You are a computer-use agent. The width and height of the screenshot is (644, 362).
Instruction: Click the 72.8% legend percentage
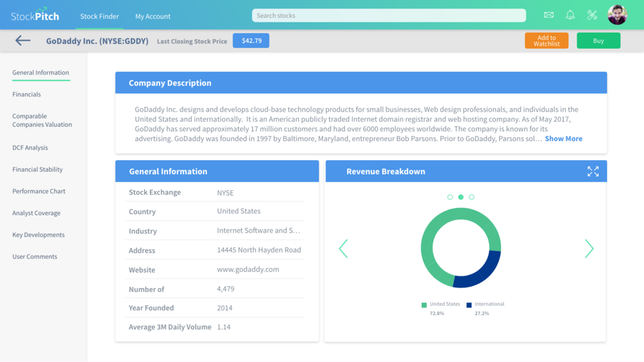click(436, 313)
